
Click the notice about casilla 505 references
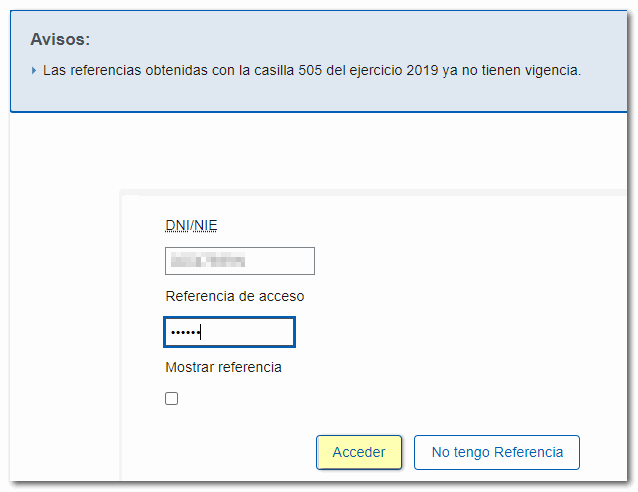(312, 71)
